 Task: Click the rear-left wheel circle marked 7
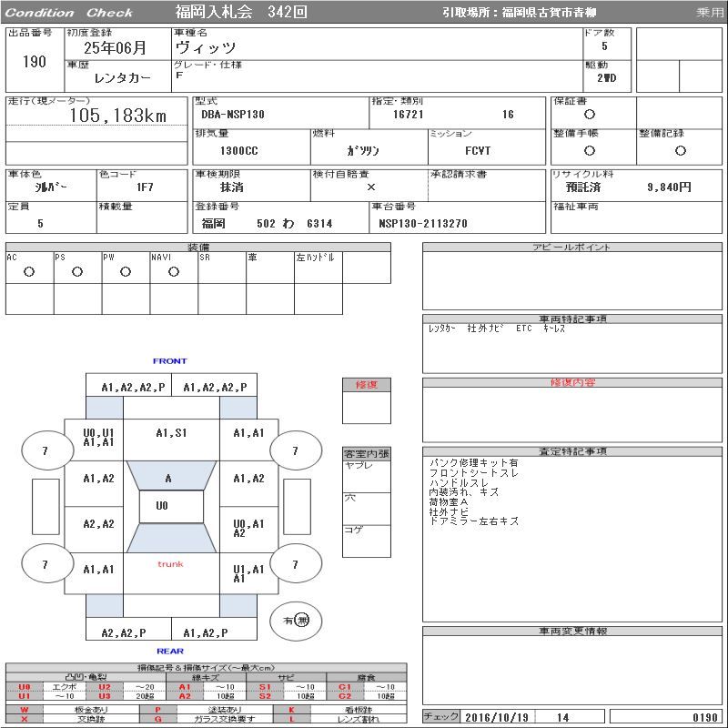pos(45,565)
